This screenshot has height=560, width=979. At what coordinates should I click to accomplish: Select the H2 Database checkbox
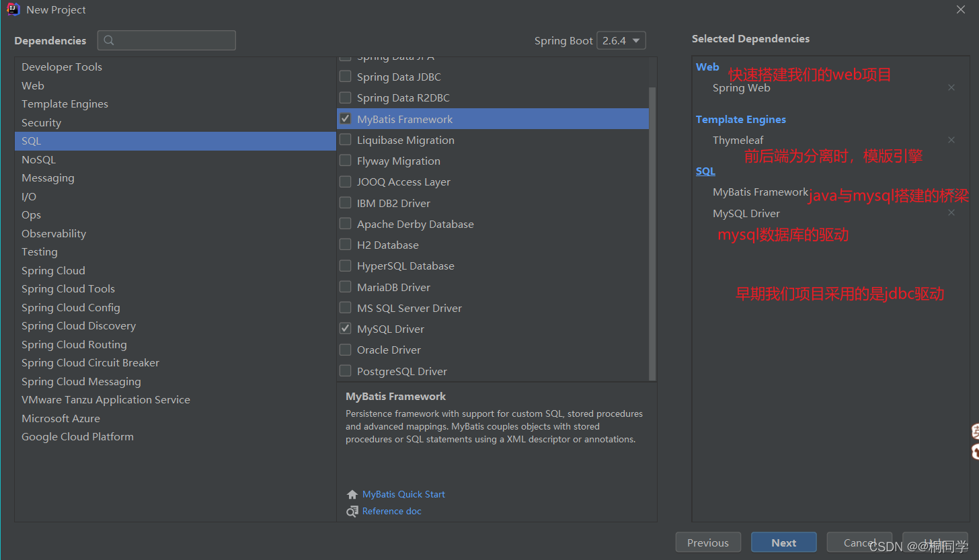coord(345,245)
